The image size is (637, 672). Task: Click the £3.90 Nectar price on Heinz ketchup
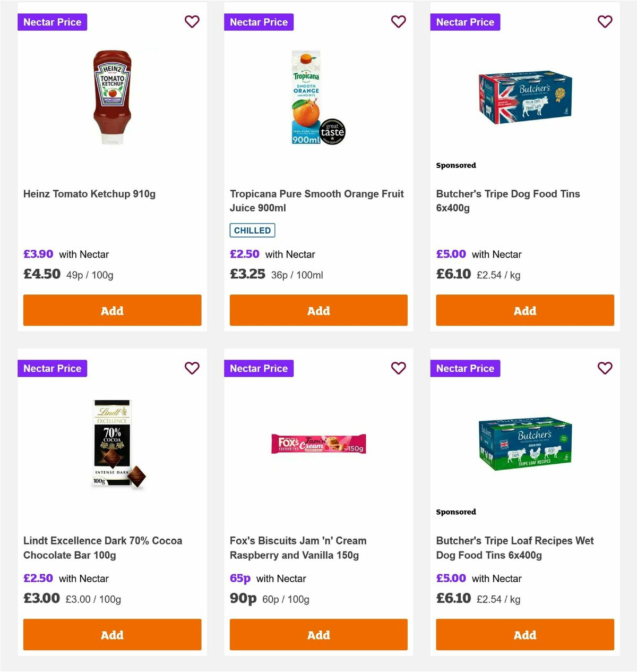point(38,254)
